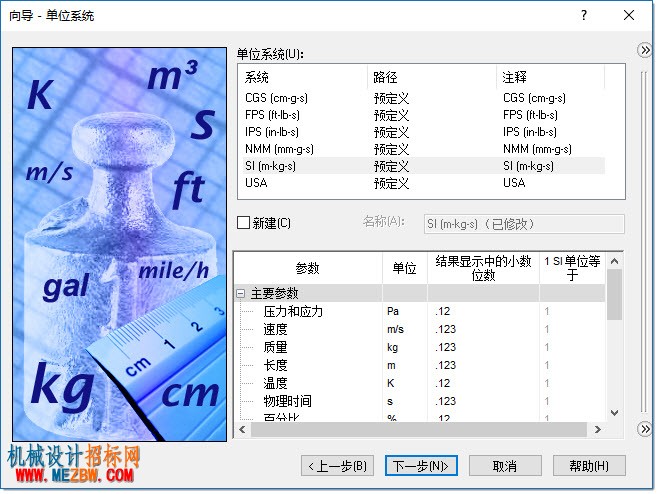
Task: Click the Pa unit cell for 压力和应力
Action: click(405, 311)
